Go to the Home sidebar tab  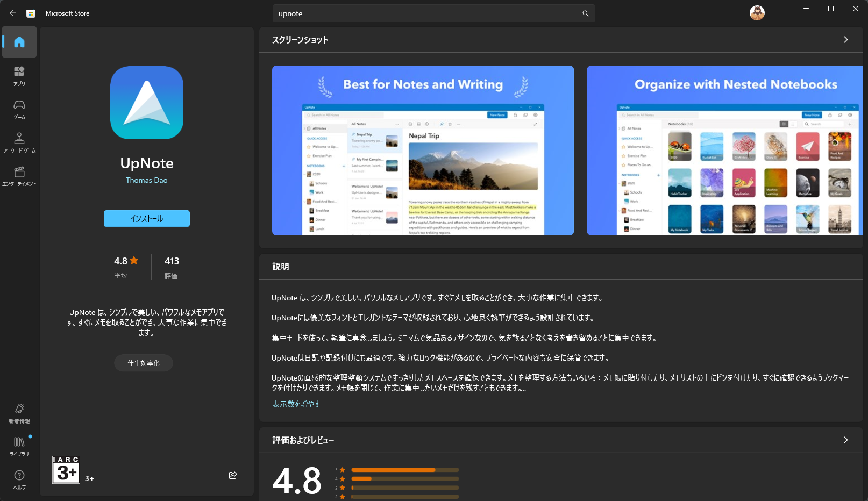click(x=19, y=42)
